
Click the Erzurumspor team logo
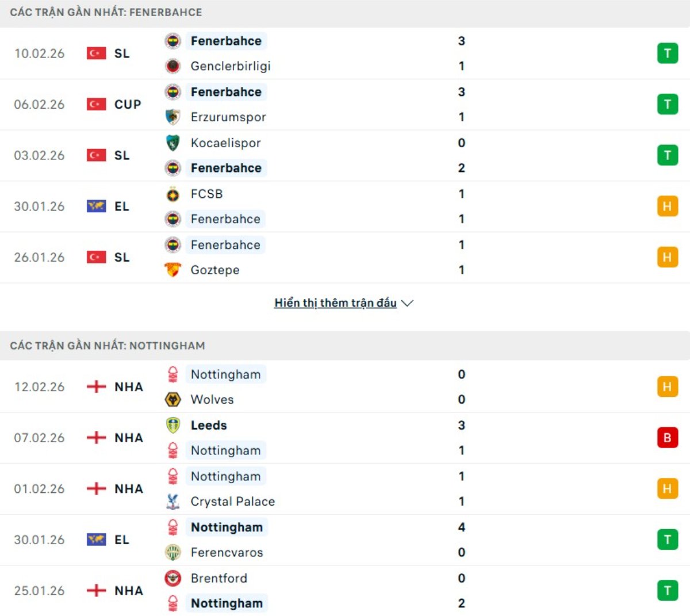point(174,117)
